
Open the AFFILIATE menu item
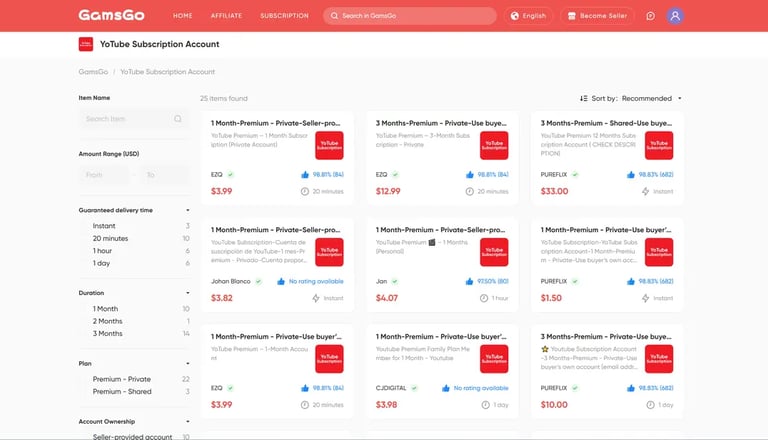click(226, 16)
